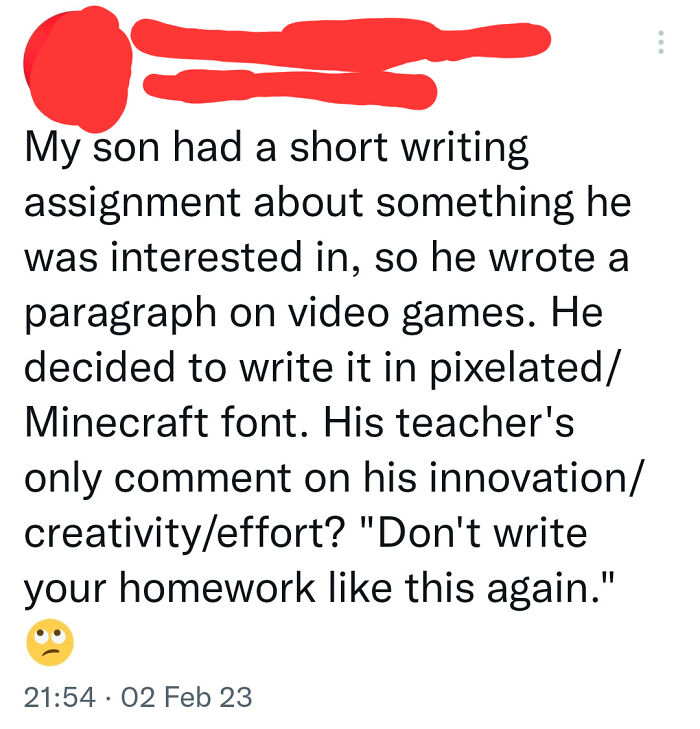
Task: Click the redacted username handle below name
Action: [x=290, y=89]
